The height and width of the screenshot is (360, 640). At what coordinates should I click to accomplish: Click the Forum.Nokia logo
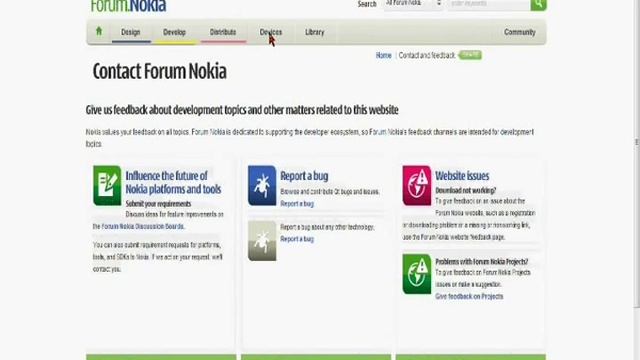pyautogui.click(x=129, y=6)
